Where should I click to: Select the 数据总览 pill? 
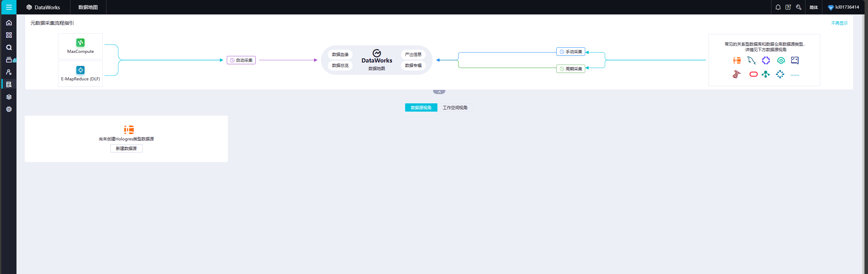tap(340, 66)
